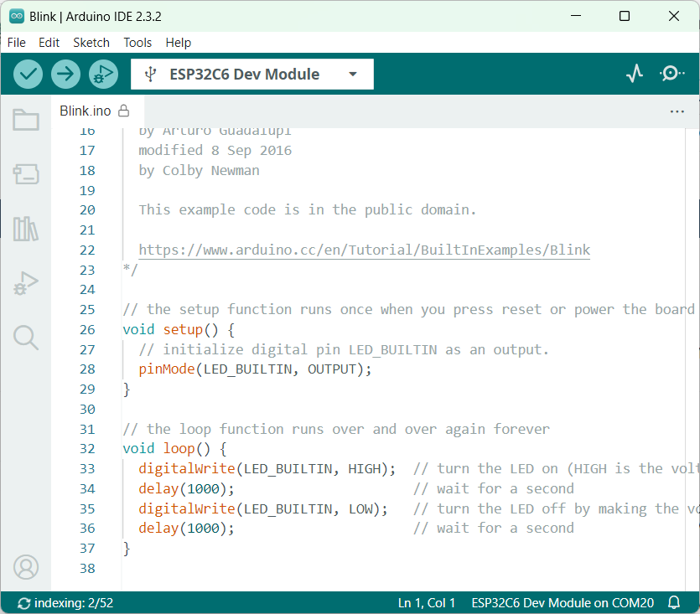Open the Serial Monitor

(x=671, y=73)
